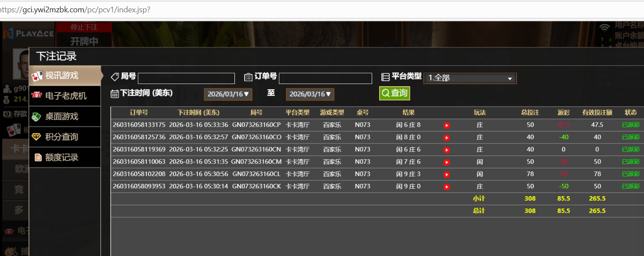Open the end date picker after 至
This screenshot has height=256, width=644.
[x=310, y=94]
